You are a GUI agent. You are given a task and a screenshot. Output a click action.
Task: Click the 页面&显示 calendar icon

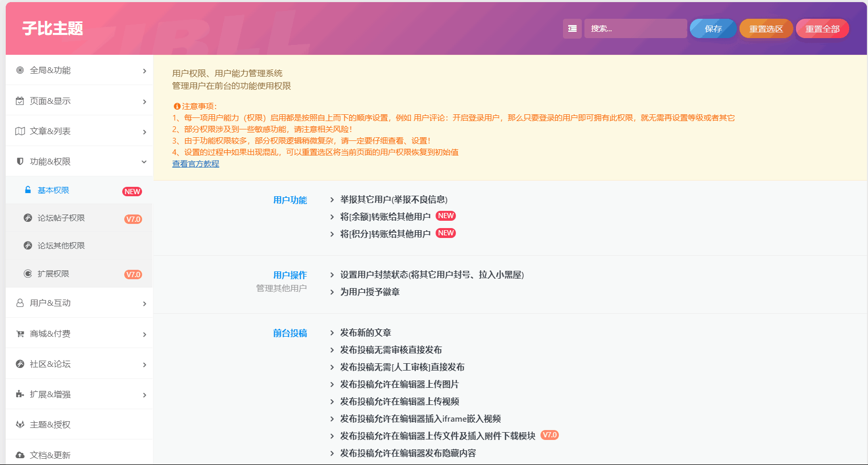pyautogui.click(x=20, y=101)
